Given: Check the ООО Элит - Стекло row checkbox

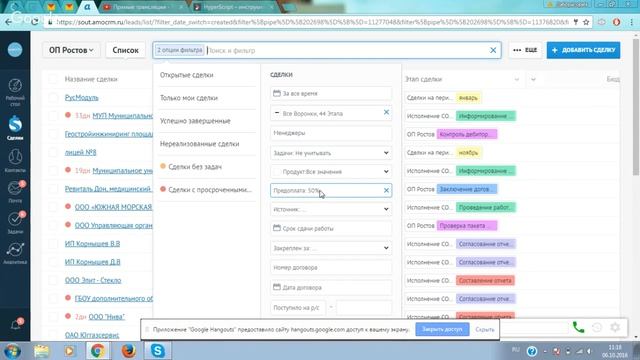Looking at the screenshot, I should [x=53, y=280].
